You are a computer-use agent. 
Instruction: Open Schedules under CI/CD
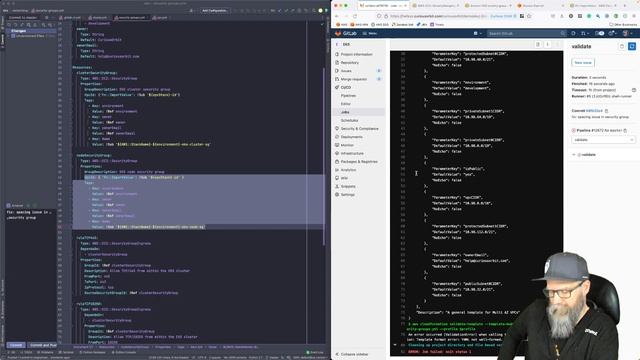tap(349, 120)
